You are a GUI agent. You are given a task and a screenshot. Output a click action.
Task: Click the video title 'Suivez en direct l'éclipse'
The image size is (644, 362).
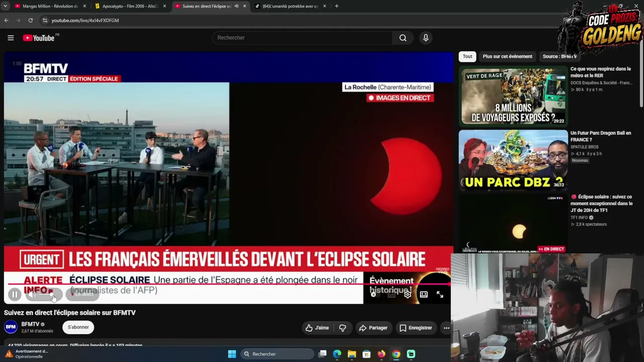pyautogui.click(x=70, y=313)
